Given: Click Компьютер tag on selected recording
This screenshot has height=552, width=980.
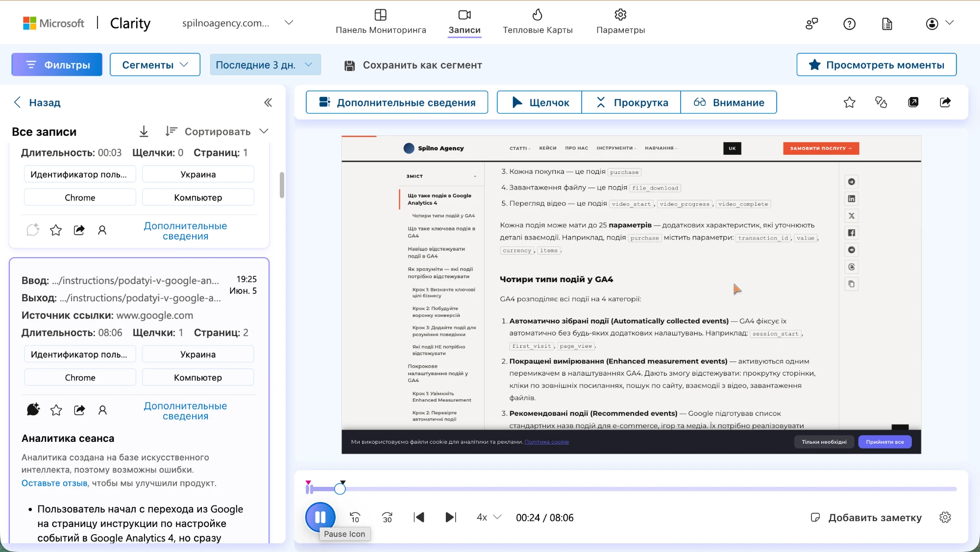Looking at the screenshot, I should [198, 378].
